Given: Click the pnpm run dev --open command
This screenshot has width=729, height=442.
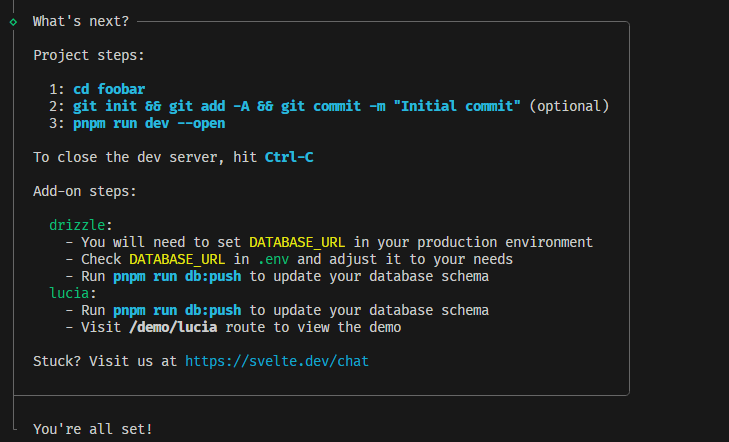Looking at the screenshot, I should pos(149,123).
